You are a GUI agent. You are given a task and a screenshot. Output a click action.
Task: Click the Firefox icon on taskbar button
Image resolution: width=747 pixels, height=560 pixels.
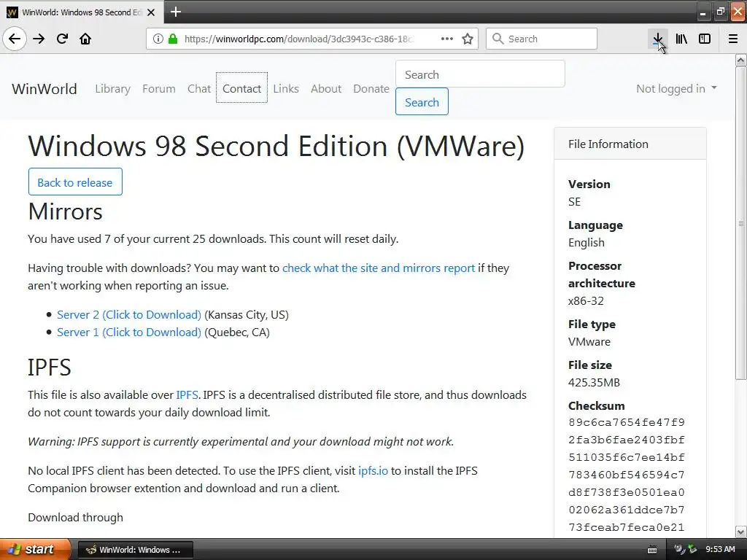pyautogui.click(x=90, y=550)
